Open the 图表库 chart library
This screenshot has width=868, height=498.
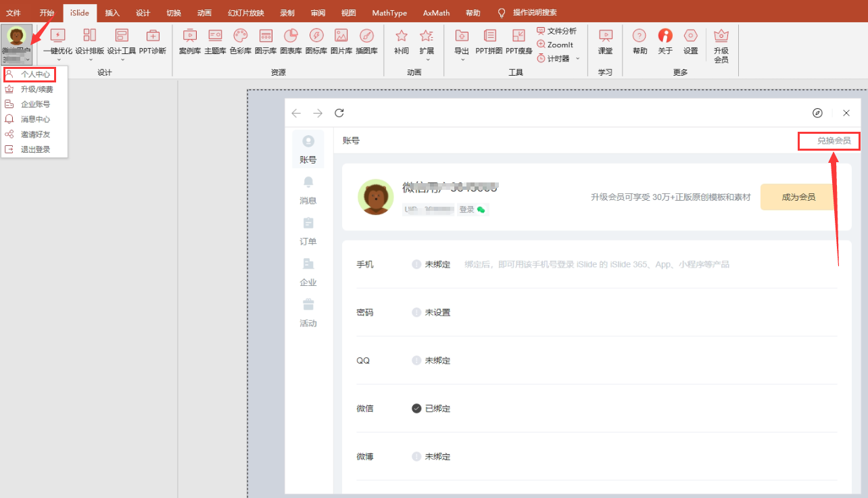(291, 41)
